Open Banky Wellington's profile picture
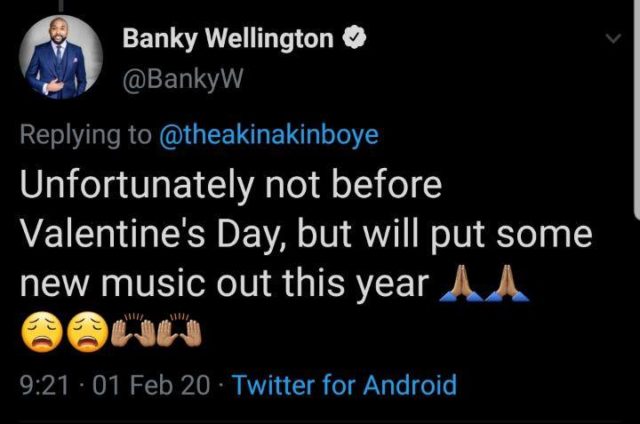The width and height of the screenshot is (640, 424). pos(62,56)
